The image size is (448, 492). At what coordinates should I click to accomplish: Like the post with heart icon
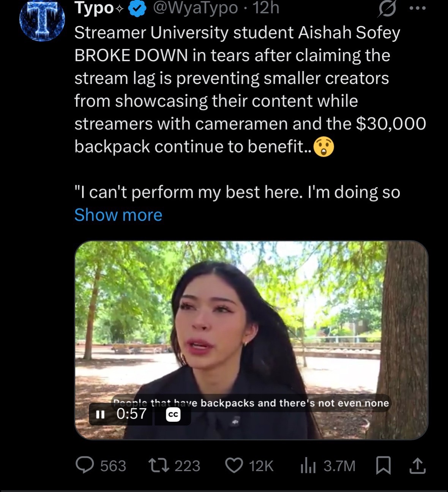pyautogui.click(x=234, y=465)
